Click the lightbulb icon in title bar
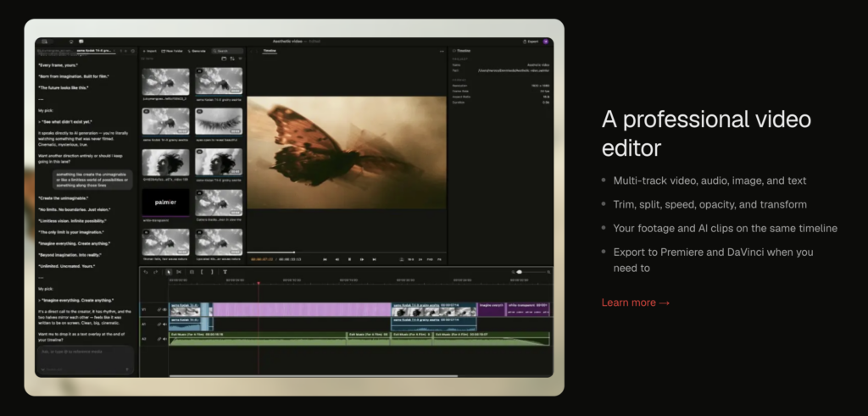Viewport: 868px width, 416px height. 71,42
